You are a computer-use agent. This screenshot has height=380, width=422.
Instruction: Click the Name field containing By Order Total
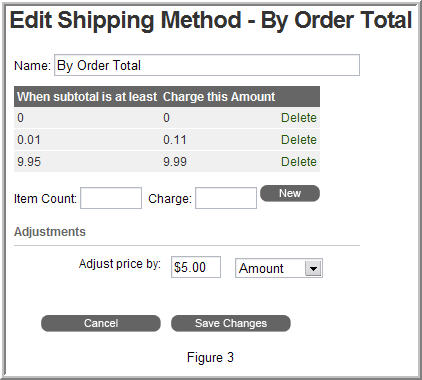[x=207, y=65]
